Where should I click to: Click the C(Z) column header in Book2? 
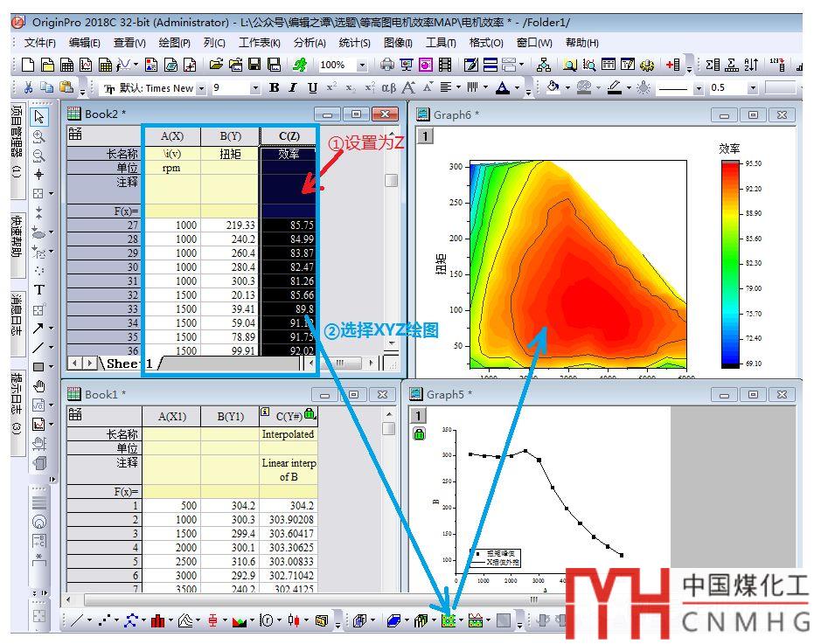click(x=289, y=135)
